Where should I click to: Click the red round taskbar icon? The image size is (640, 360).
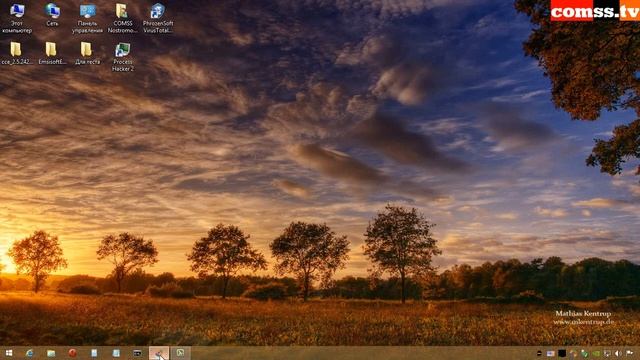73,353
